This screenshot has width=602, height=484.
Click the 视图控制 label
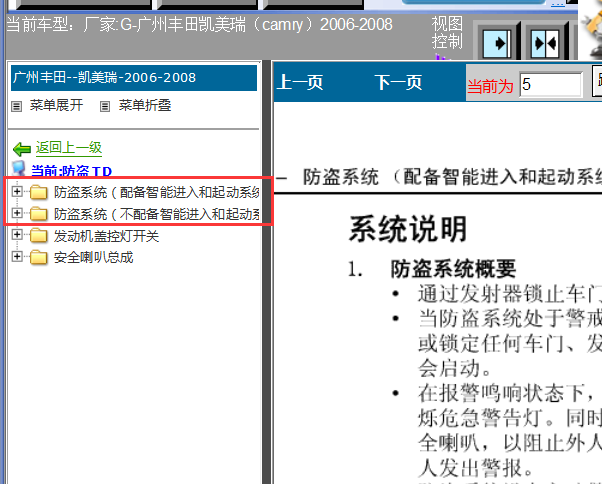447,33
